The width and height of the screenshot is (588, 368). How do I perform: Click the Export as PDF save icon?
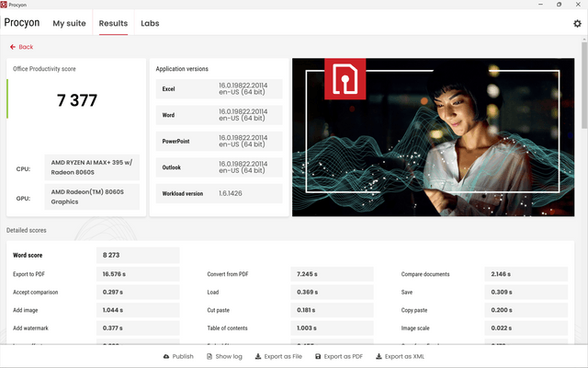[318, 356]
